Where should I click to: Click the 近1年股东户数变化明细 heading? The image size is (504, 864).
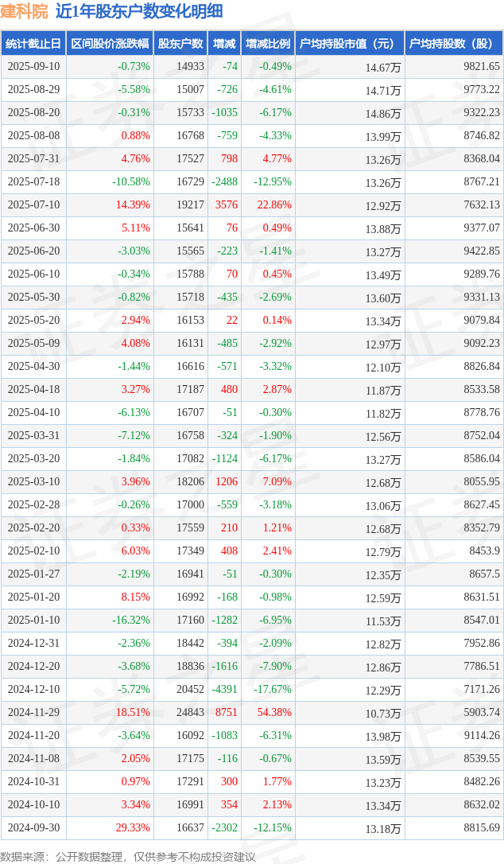click(x=139, y=12)
